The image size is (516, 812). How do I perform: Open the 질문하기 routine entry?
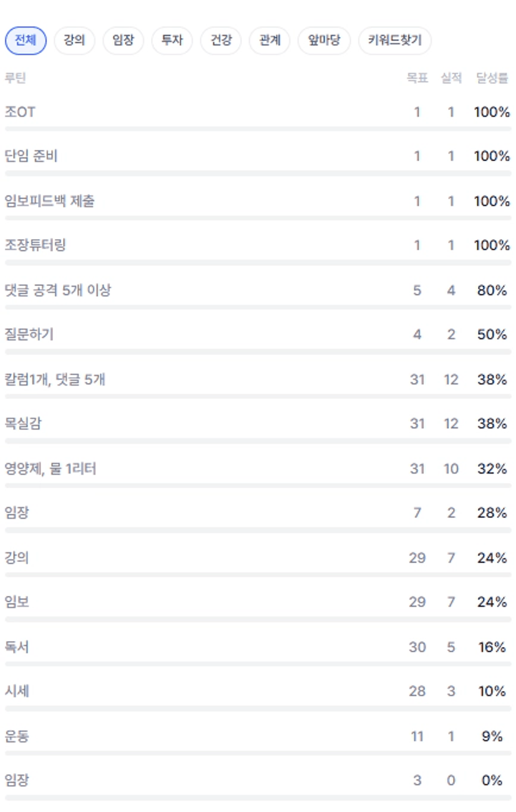[29, 335]
